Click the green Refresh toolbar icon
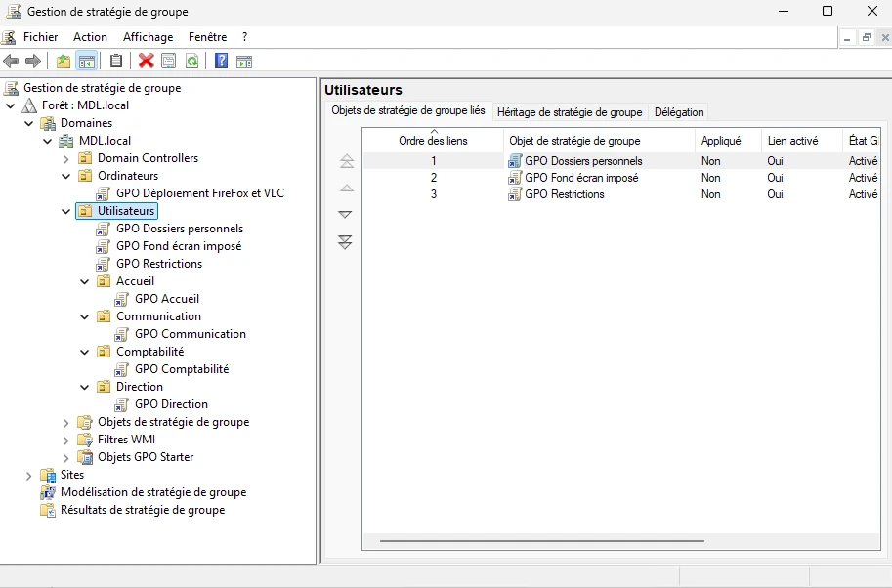 pyautogui.click(x=192, y=61)
